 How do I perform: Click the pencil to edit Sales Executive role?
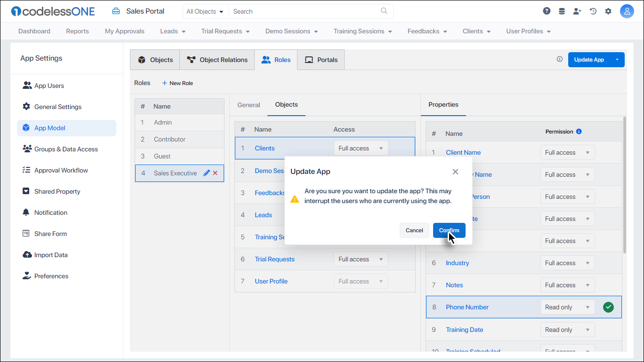[207, 173]
